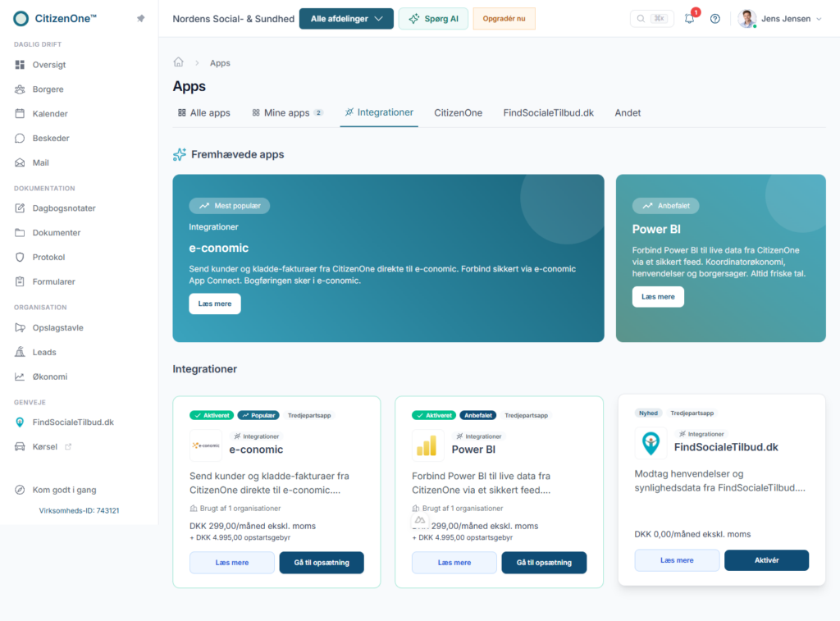This screenshot has width=840, height=621.
Task: Click the Apps breadcrumb link
Action: (x=220, y=63)
